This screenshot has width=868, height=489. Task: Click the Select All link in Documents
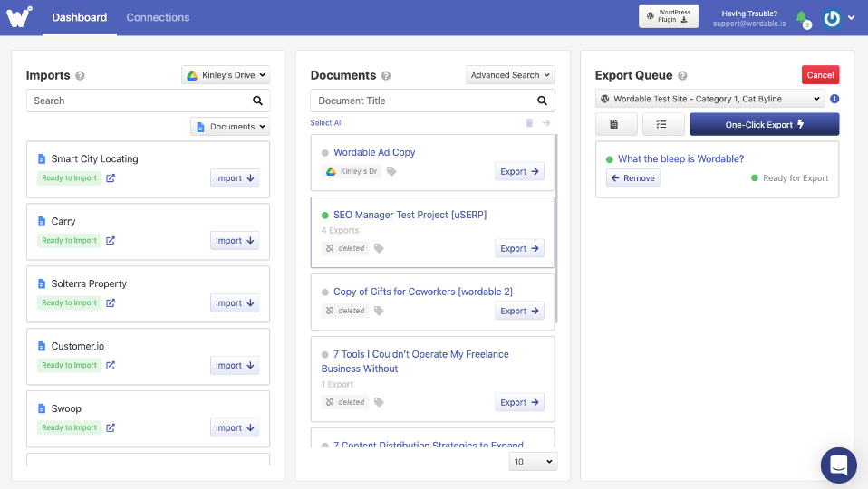pos(326,123)
